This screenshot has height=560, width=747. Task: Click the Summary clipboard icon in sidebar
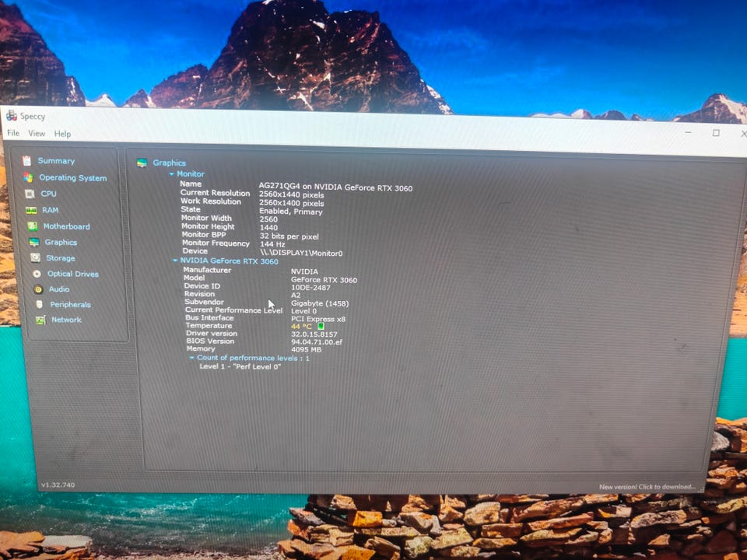point(26,161)
